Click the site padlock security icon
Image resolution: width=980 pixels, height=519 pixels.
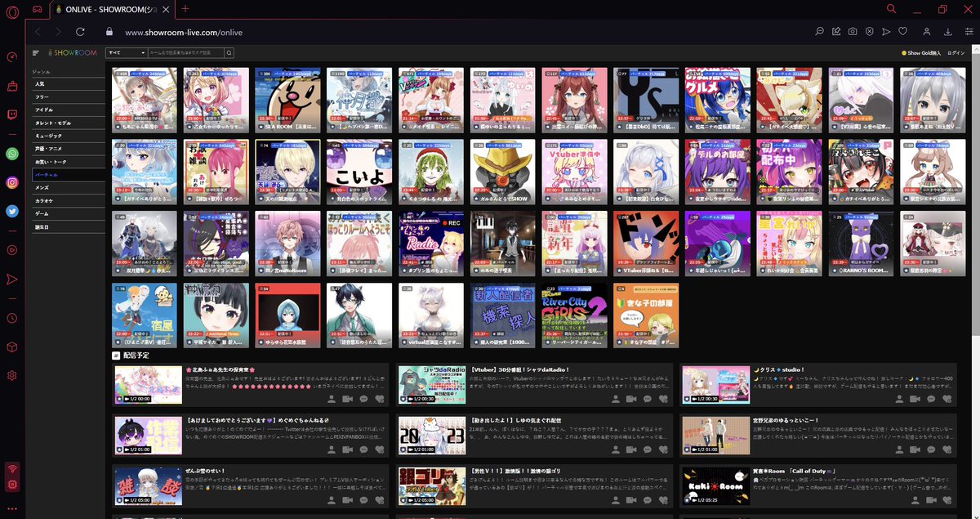tap(109, 32)
